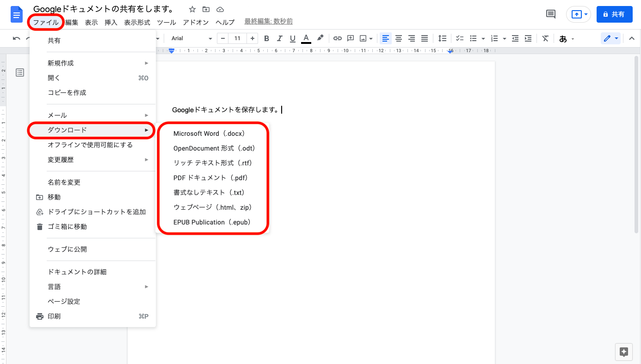The width and height of the screenshot is (641, 364).
Task: Apply bold formatting
Action: point(266,39)
